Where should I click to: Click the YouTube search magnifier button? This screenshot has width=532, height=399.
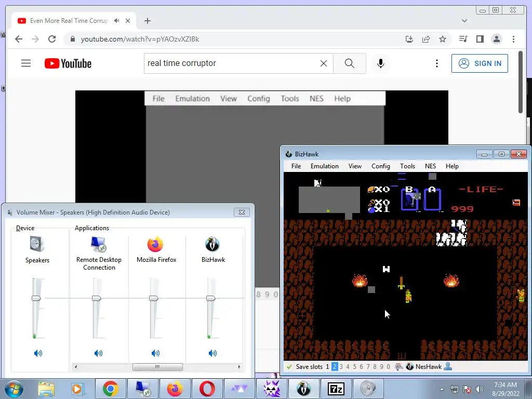[350, 63]
